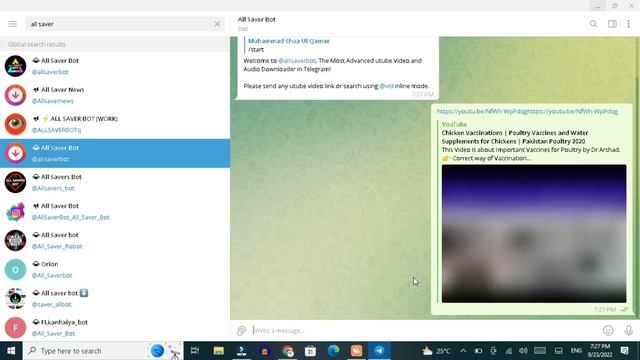
Task: Click the search highlights globe icon in taskbar
Action: pos(157,351)
